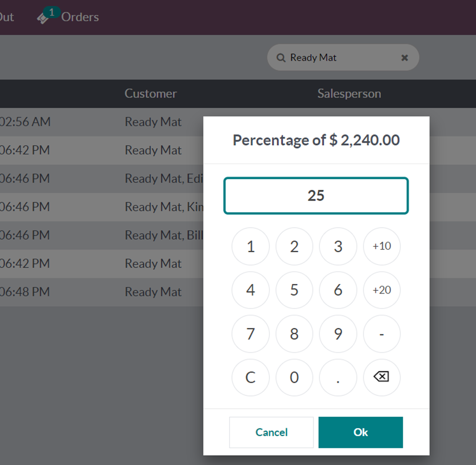Screen dimensions: 476x465
Task: Open the Orders menu item
Action: click(80, 17)
